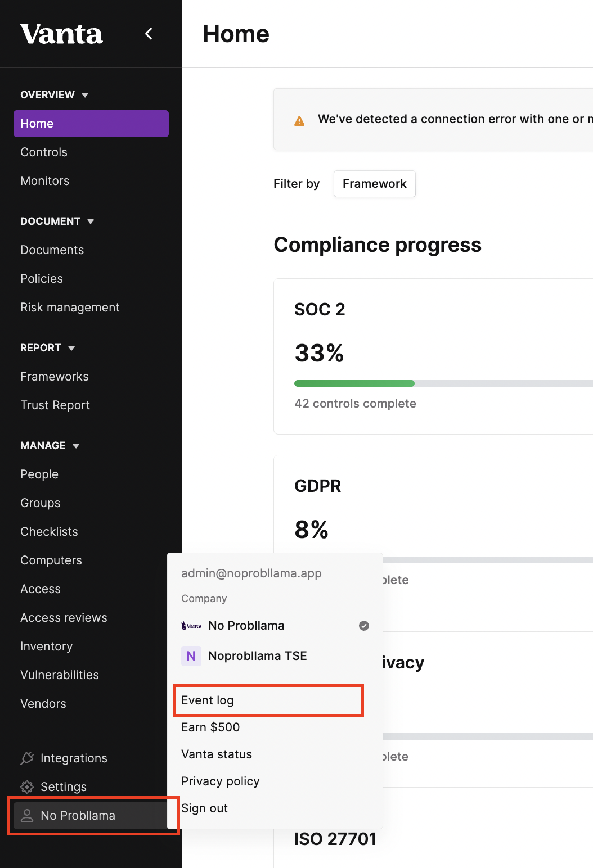Open Computers page
Image resolution: width=593 pixels, height=868 pixels.
[x=51, y=560]
